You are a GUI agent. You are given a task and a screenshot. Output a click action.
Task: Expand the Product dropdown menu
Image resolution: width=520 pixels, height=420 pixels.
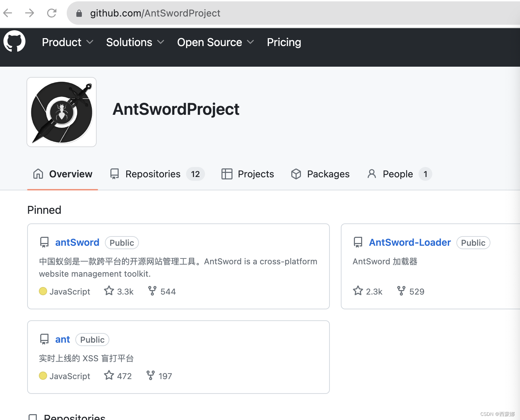67,42
